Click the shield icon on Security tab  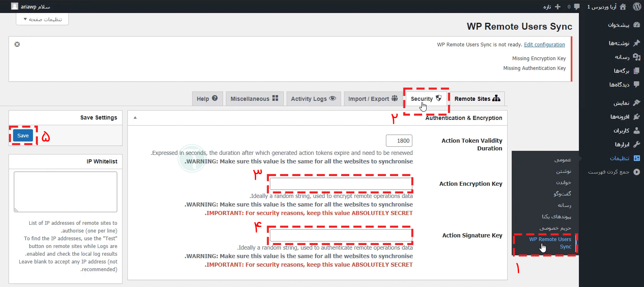point(438,98)
